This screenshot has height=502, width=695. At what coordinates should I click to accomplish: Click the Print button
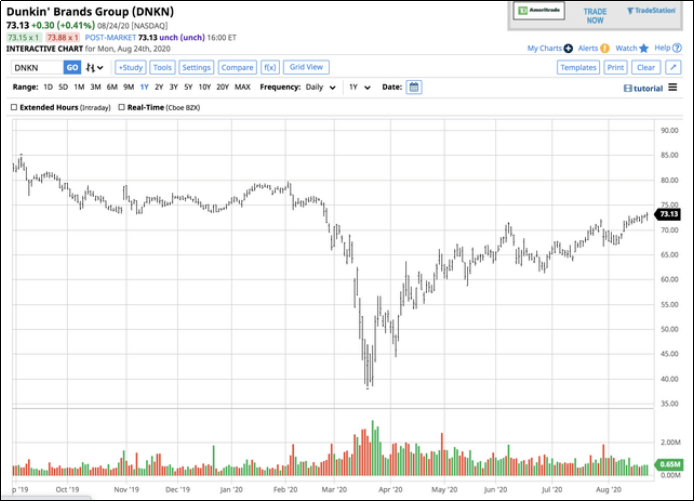tap(615, 67)
